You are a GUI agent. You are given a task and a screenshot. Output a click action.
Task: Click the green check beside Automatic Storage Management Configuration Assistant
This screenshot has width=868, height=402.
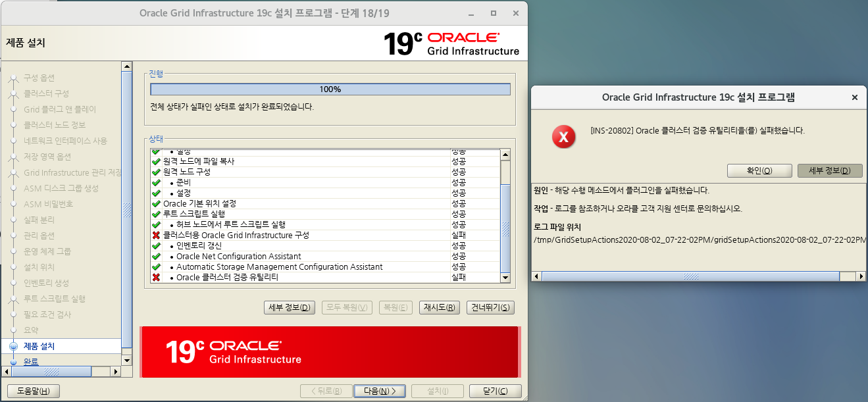156,266
